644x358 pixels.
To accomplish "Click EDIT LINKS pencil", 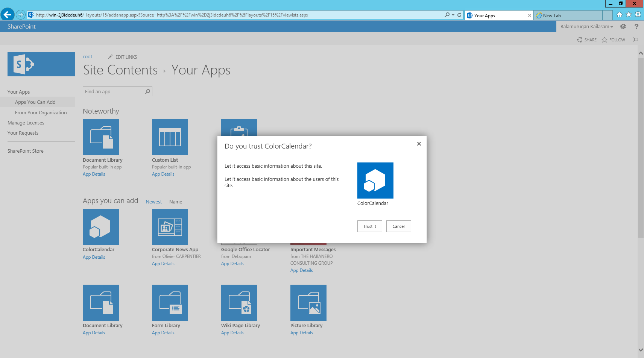I will (123, 57).
